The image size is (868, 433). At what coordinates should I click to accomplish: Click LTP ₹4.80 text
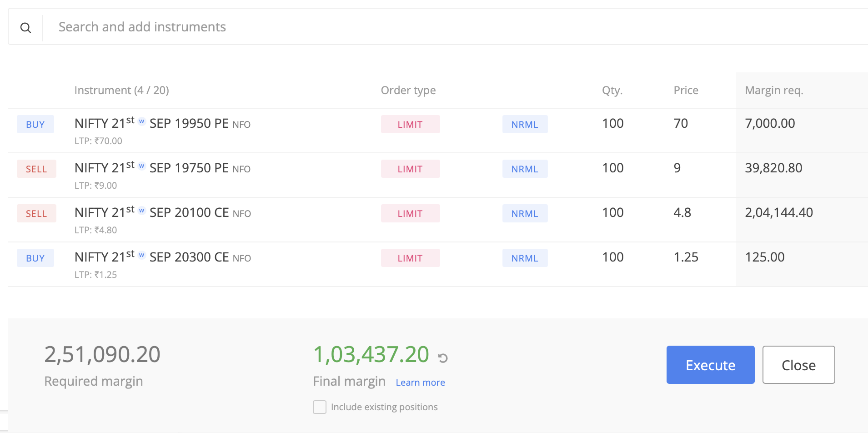pos(95,230)
